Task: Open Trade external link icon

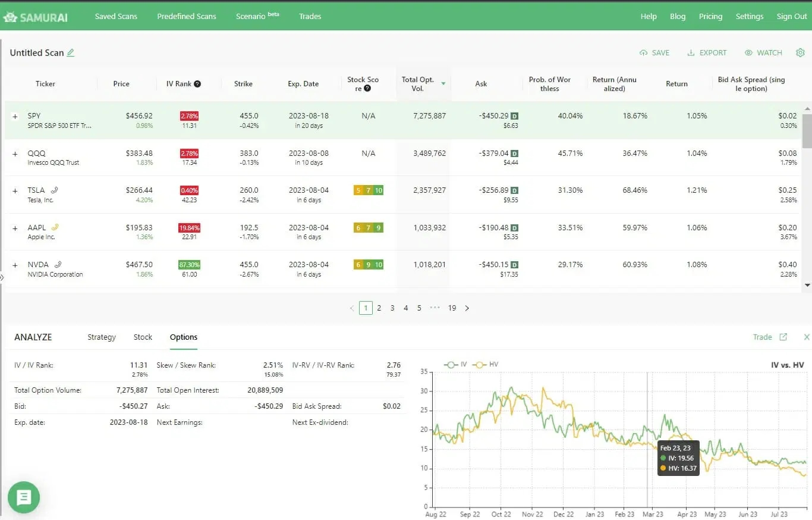Action: coord(783,337)
